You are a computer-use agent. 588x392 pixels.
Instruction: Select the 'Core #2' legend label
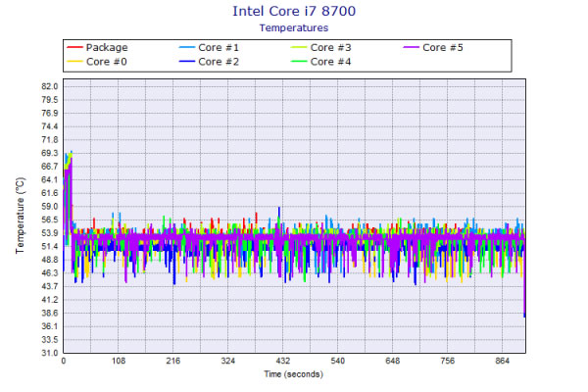tap(219, 62)
